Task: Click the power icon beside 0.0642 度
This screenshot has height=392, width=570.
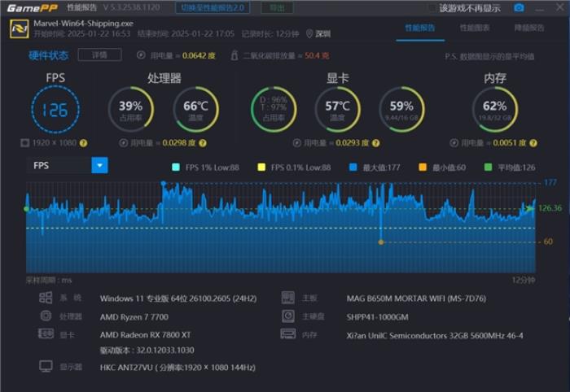Action: [141, 55]
